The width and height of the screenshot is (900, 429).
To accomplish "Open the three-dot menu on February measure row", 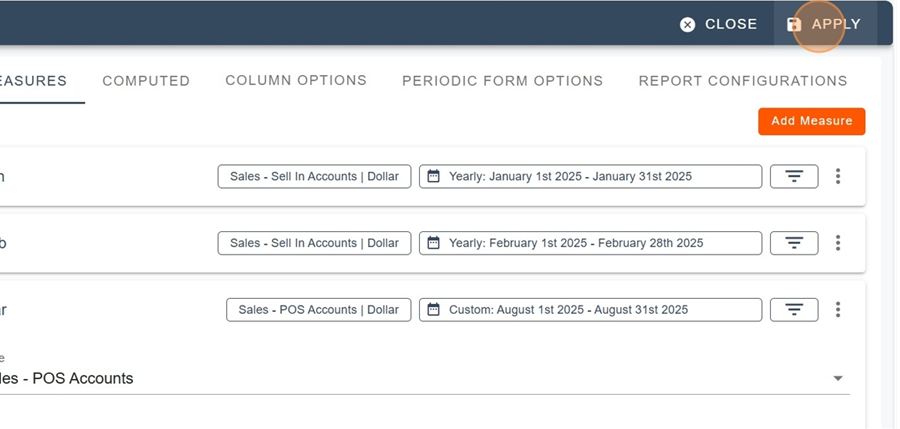I will [x=838, y=243].
